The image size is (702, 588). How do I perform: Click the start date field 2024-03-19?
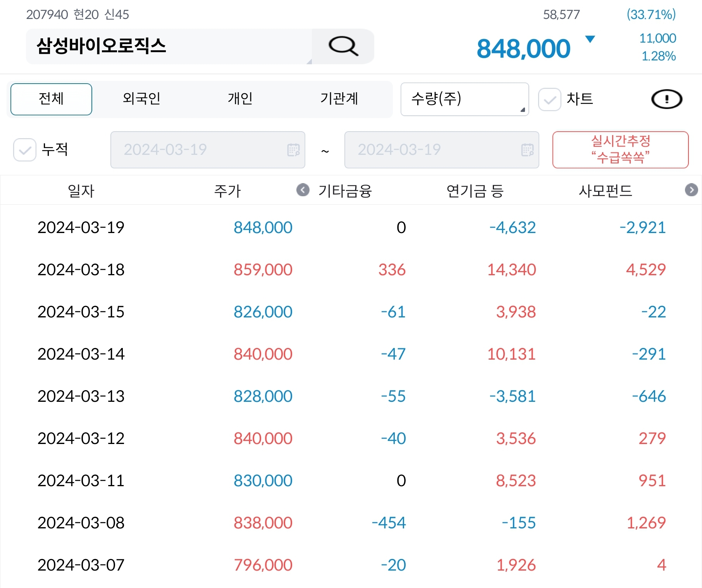click(x=208, y=150)
